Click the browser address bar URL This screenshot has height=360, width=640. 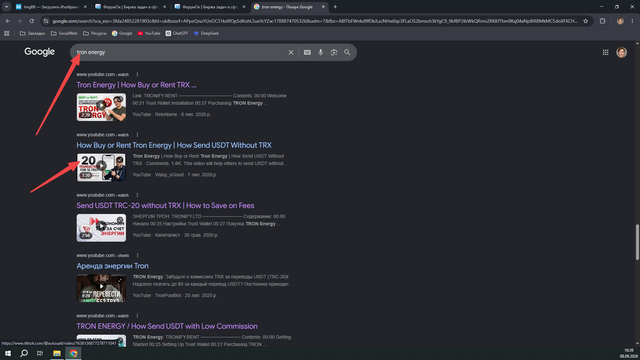[x=314, y=21]
